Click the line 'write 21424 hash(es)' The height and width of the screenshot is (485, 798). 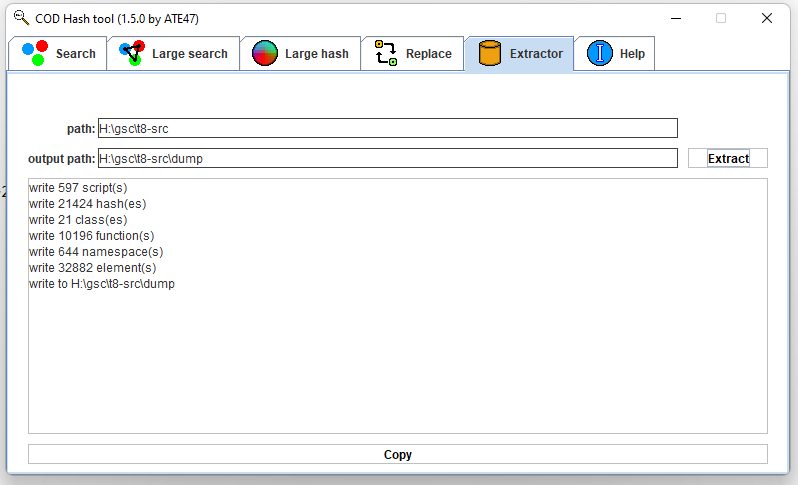tap(88, 204)
